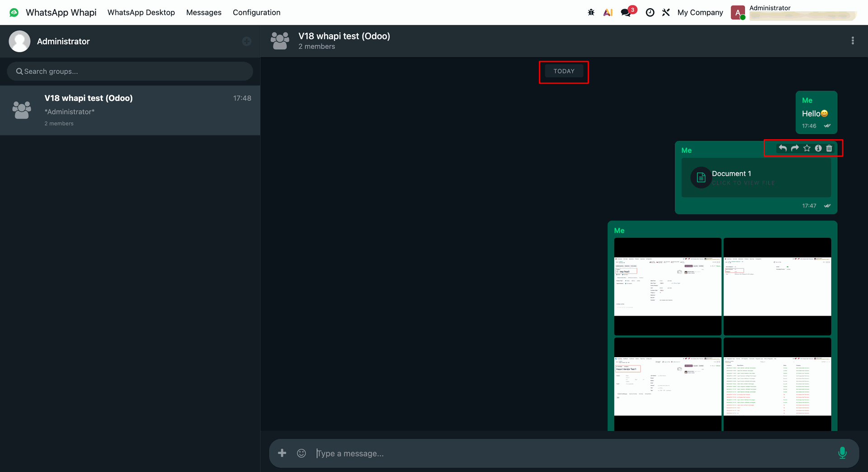
Task: Open the Messages menu
Action: point(204,13)
